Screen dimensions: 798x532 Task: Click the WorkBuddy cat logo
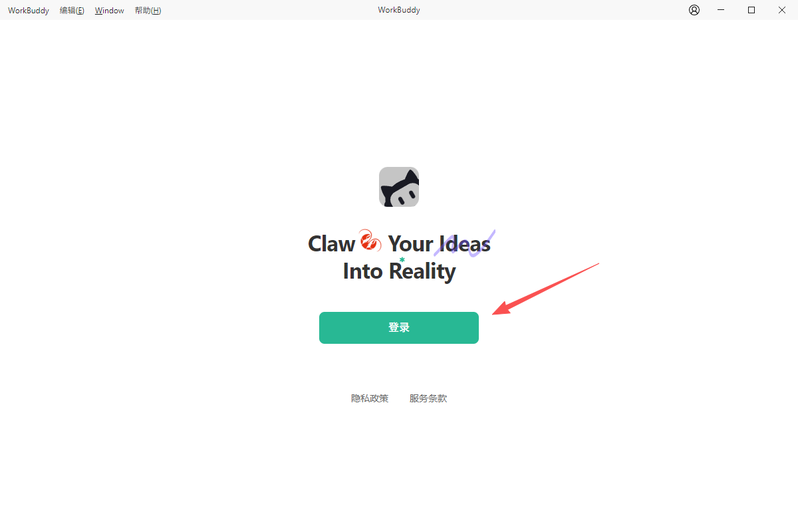point(399,187)
